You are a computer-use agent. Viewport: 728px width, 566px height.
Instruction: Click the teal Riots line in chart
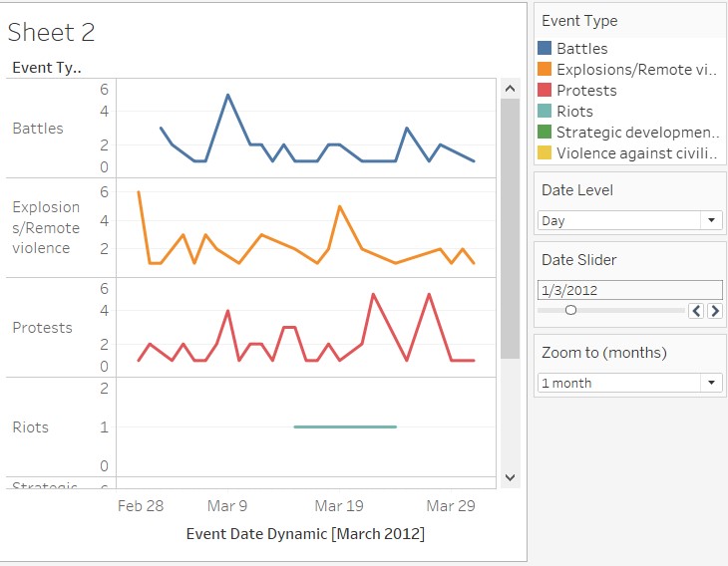345,426
